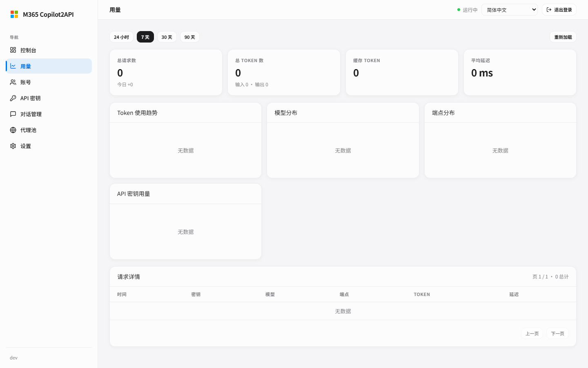Click the chat bubble icon for 对话管理
The image size is (588, 368).
[13, 114]
